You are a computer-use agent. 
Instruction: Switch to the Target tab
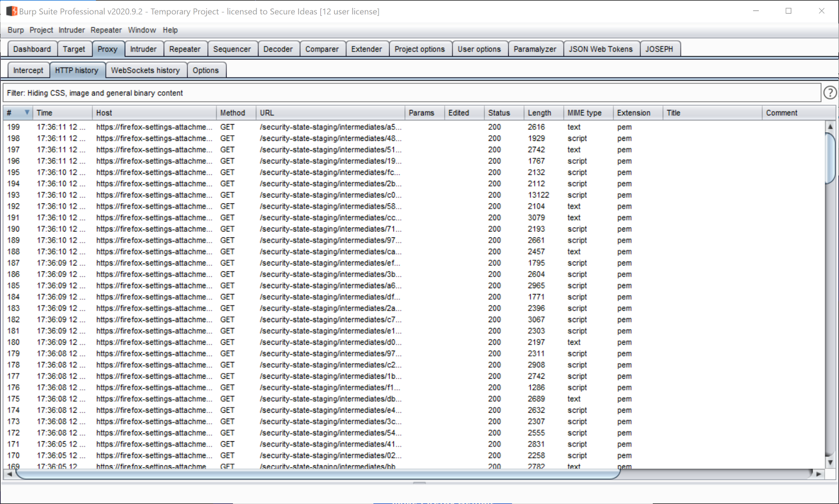point(74,49)
